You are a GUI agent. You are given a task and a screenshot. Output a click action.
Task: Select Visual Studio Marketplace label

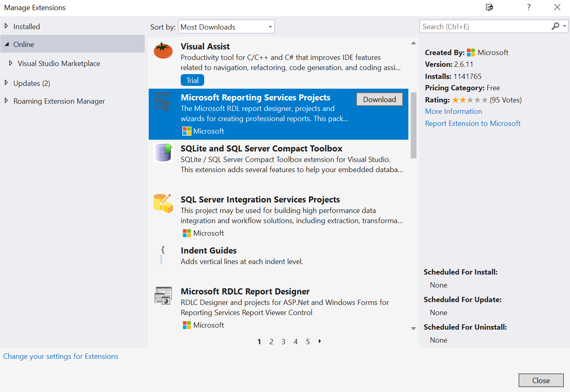(59, 64)
